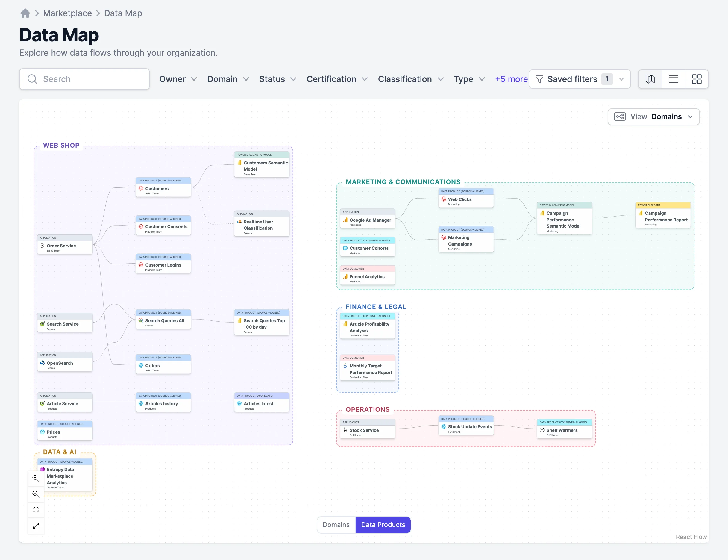This screenshot has width=728, height=560.
Task: Expand the Certification filter
Action: tap(337, 79)
